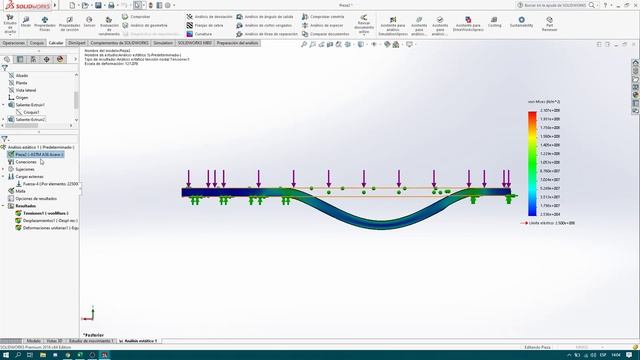Select Deformaciones unitarias1 result plot
The width and height of the screenshot is (640, 360).
(x=47, y=228)
